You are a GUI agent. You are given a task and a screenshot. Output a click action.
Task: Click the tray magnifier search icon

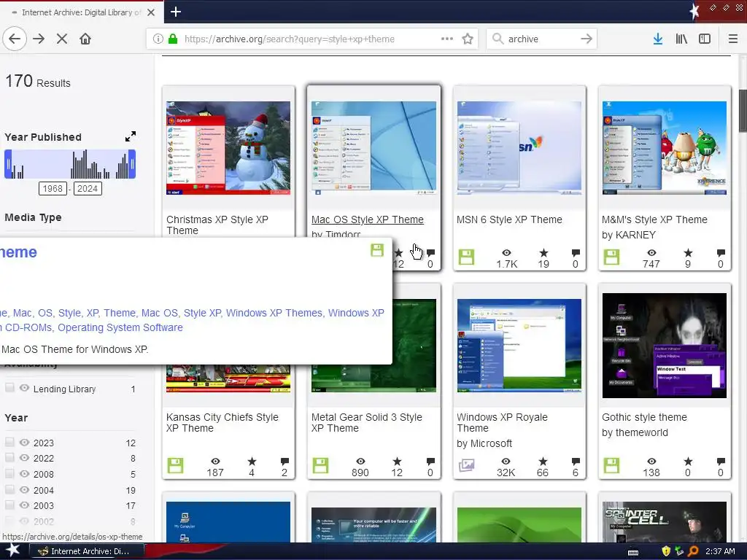point(693,551)
